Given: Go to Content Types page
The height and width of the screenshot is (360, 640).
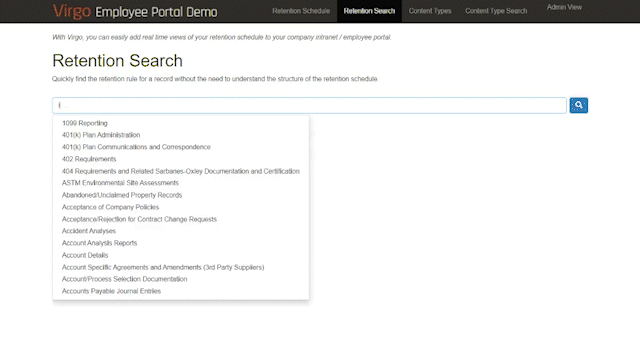Looking at the screenshot, I should [430, 11].
